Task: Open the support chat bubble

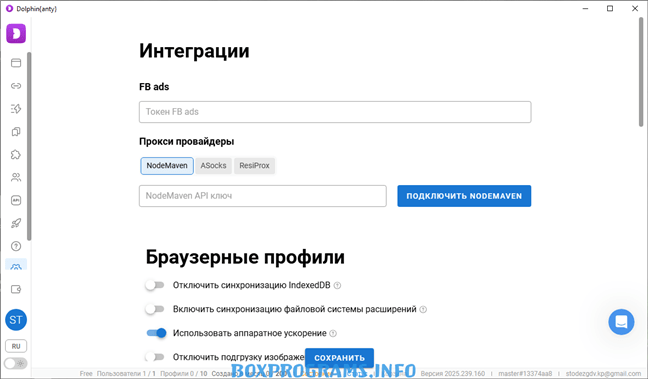Action: [621, 322]
